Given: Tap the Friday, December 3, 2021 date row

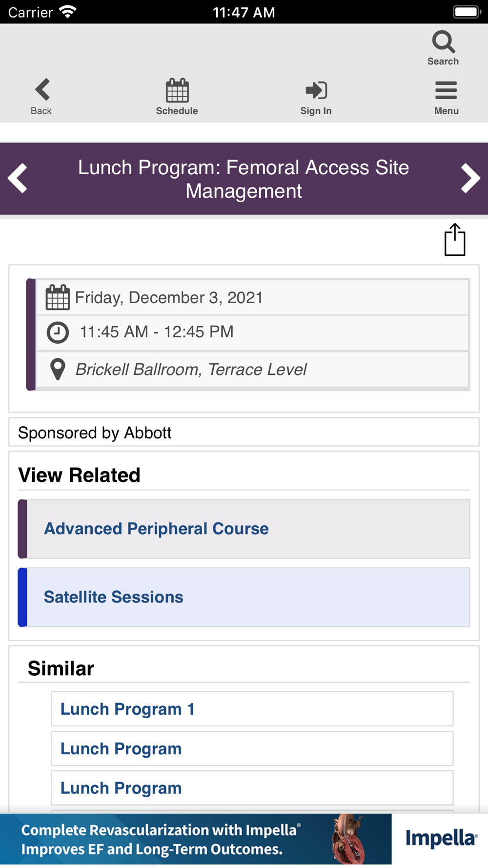Looking at the screenshot, I should [x=168, y=298].
